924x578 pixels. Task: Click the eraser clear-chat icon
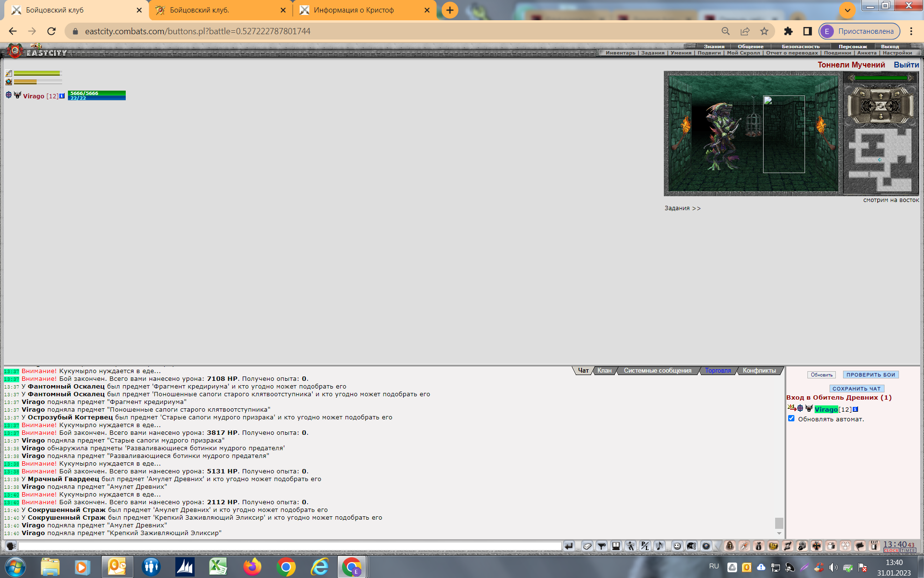tap(587, 546)
